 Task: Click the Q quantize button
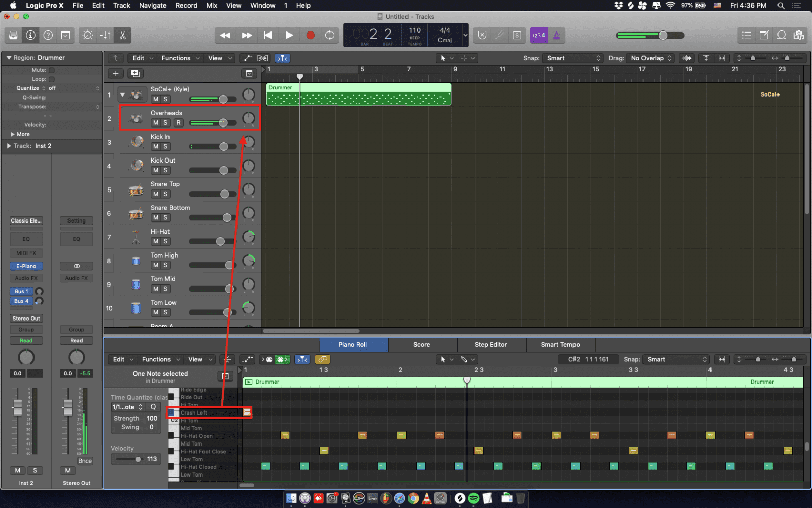point(153,407)
